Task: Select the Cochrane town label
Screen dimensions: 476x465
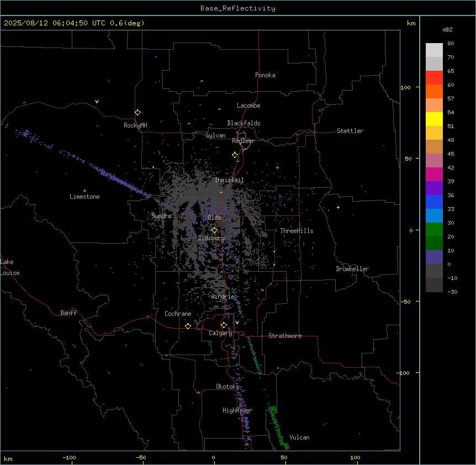Action: pyautogui.click(x=178, y=314)
